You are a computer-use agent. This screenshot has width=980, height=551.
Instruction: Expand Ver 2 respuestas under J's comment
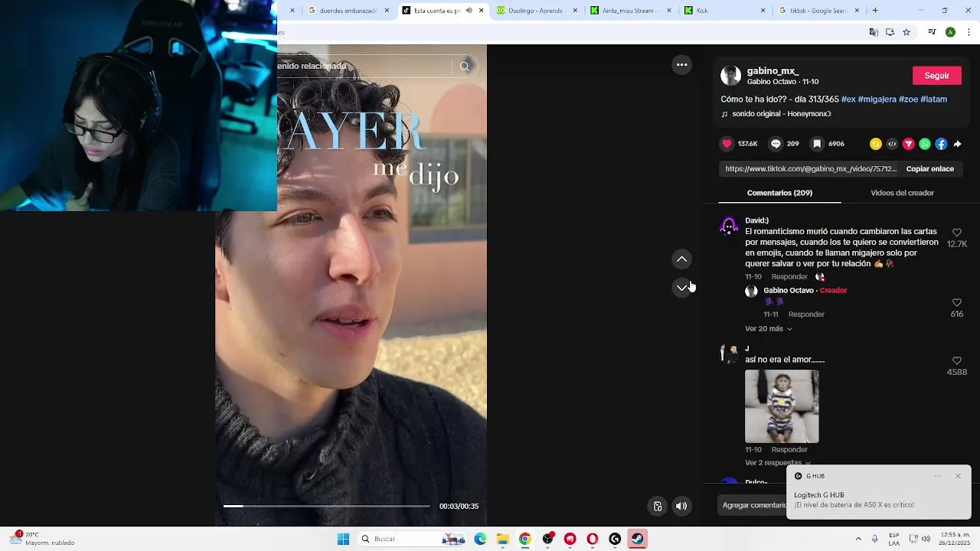click(x=777, y=463)
